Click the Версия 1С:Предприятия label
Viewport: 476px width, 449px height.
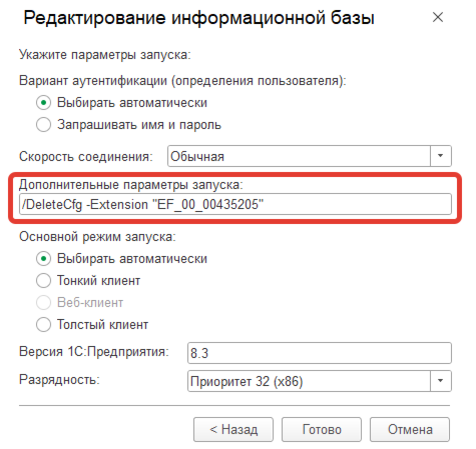(94, 352)
